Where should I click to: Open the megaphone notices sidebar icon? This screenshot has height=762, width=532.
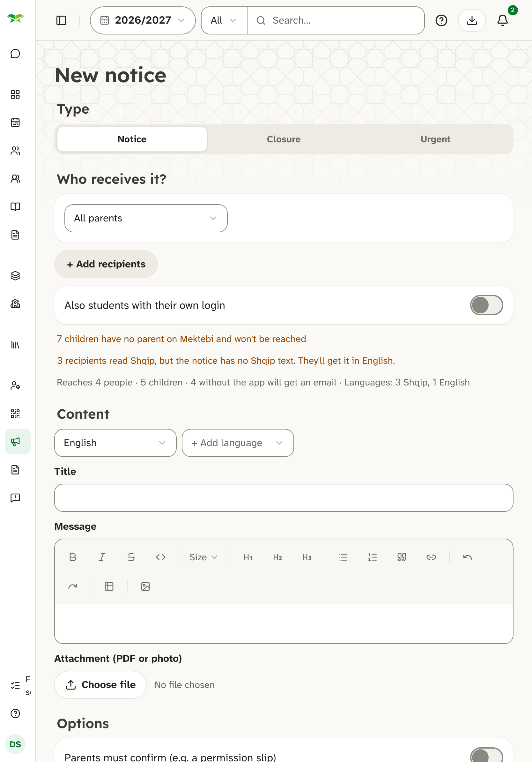point(18,442)
